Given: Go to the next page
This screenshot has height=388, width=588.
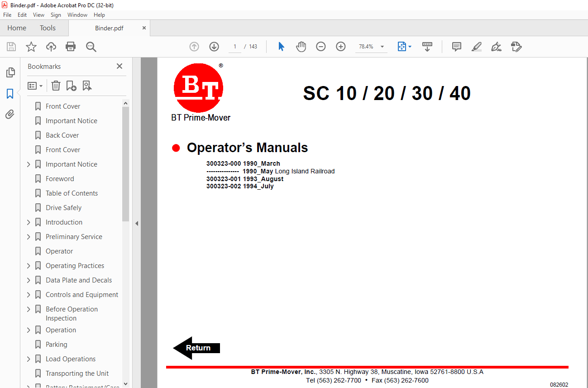Looking at the screenshot, I should pos(214,47).
